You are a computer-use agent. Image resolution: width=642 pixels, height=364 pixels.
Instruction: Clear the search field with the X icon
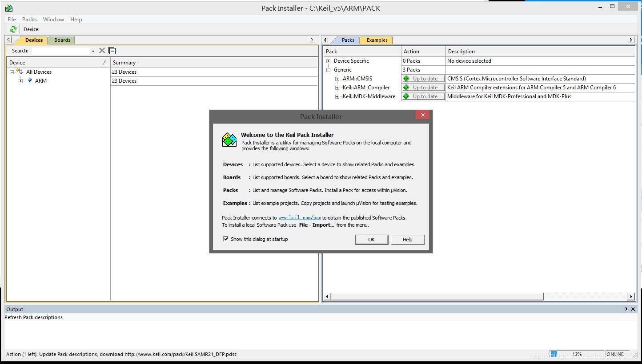coord(102,51)
